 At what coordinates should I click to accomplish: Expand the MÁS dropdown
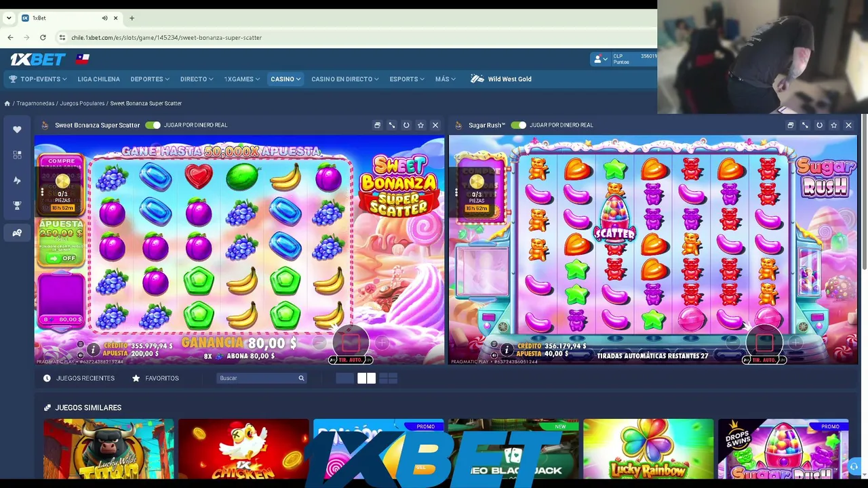(x=446, y=79)
